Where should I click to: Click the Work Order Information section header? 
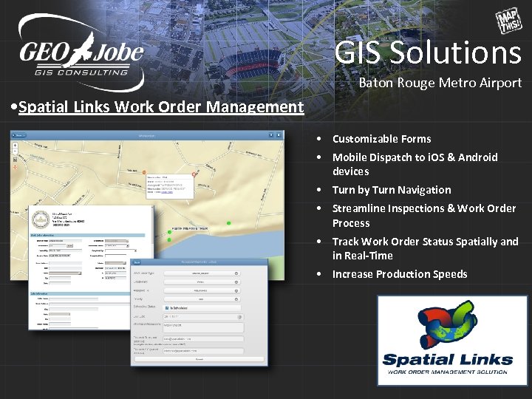coord(87,235)
